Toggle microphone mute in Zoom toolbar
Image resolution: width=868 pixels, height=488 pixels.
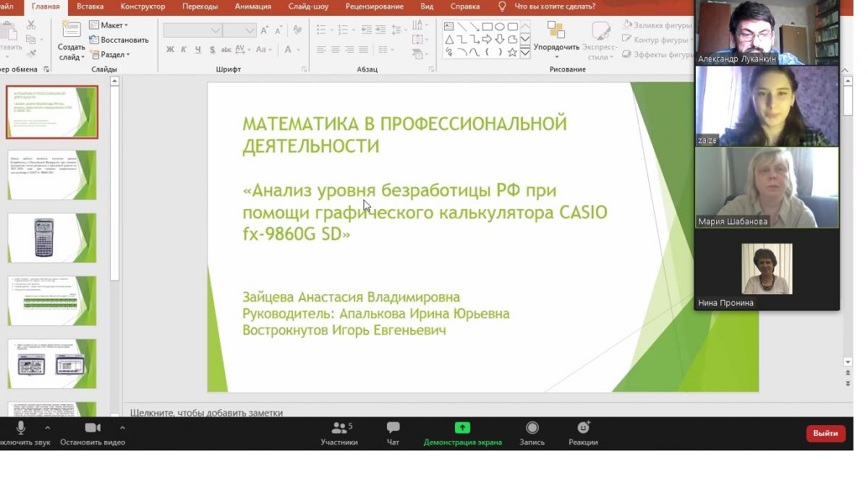coord(21,428)
